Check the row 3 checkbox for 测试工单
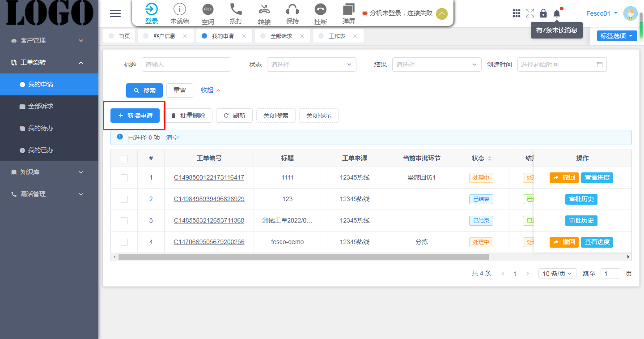644x339 pixels. click(x=124, y=221)
